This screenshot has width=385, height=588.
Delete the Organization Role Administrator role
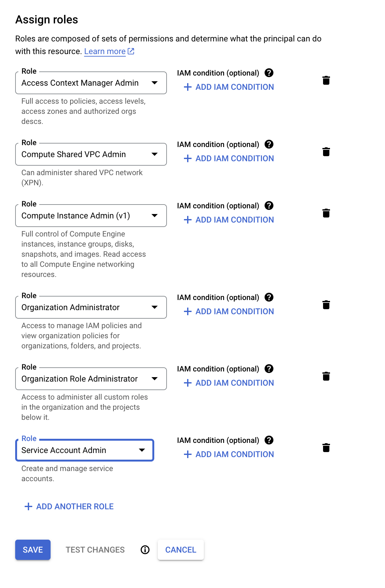click(x=326, y=377)
